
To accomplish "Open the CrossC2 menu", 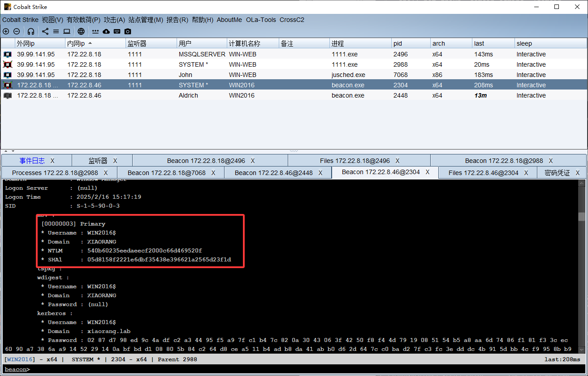I will tap(292, 20).
